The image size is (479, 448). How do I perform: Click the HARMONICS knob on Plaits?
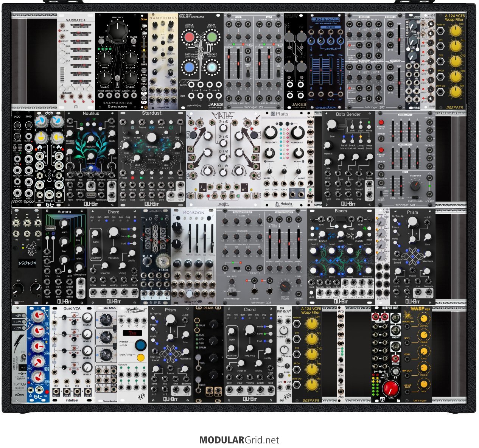[x=297, y=133]
